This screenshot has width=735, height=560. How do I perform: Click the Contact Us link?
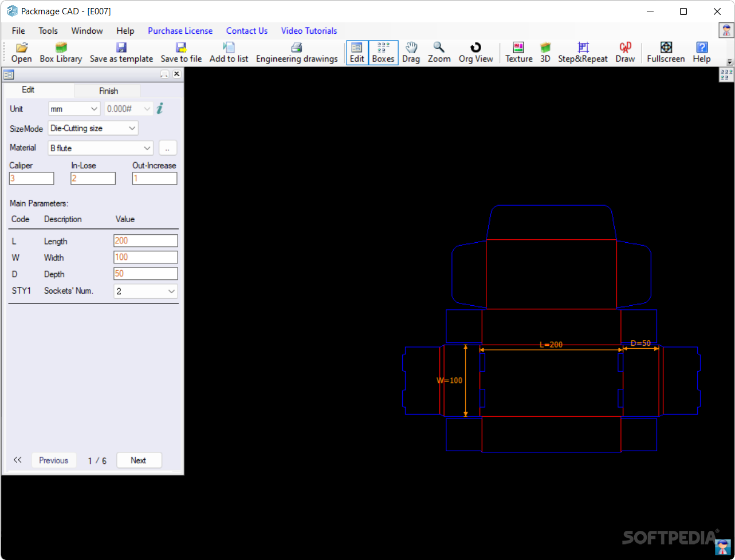(247, 31)
